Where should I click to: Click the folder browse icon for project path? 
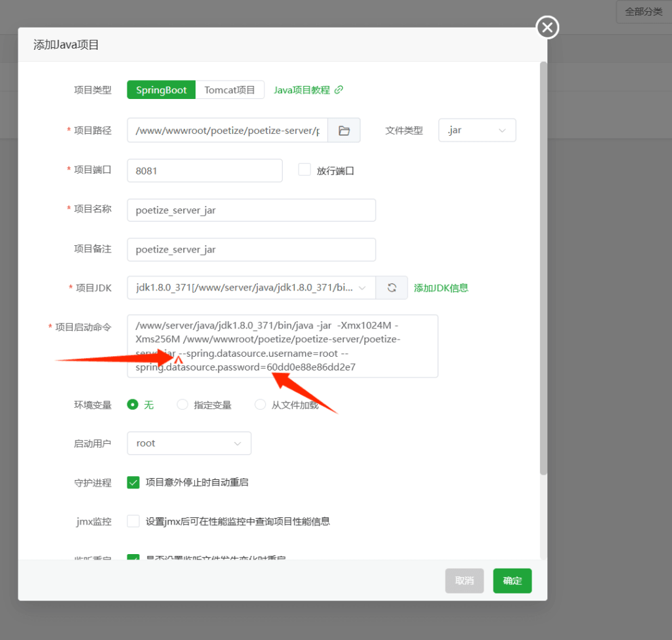[x=344, y=130]
